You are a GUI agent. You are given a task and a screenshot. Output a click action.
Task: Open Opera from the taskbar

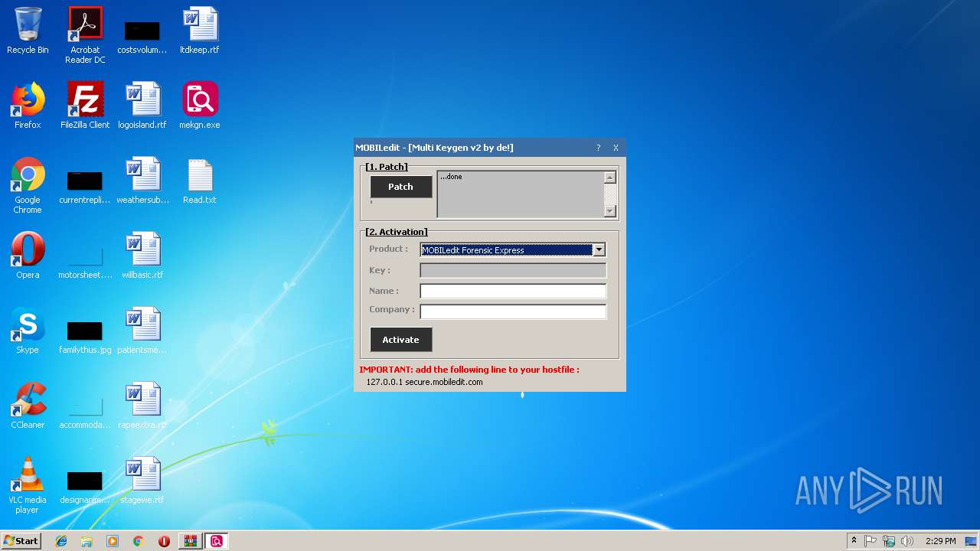[164, 541]
